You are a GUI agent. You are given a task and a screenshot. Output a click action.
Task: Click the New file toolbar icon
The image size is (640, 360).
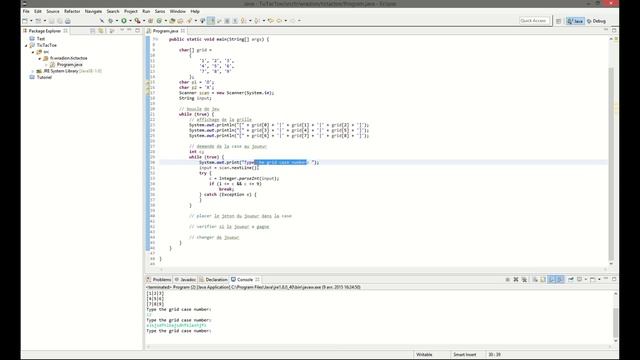point(25,21)
